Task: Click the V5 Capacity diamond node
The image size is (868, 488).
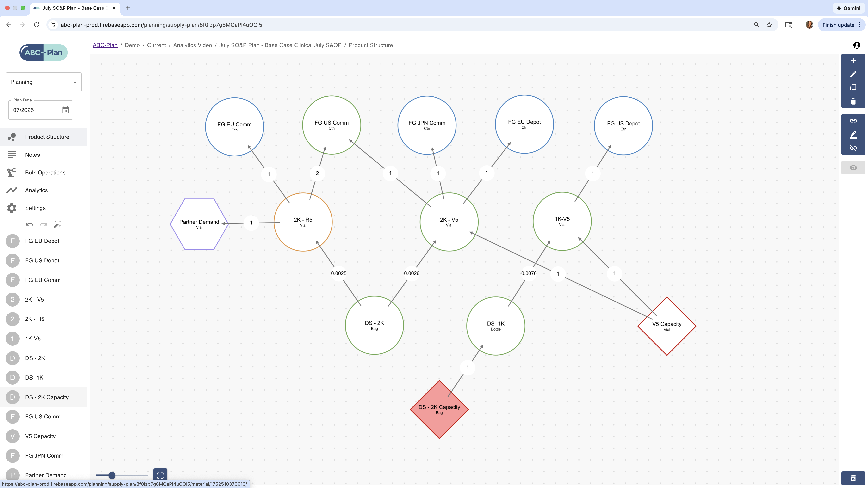Action: [x=666, y=326]
